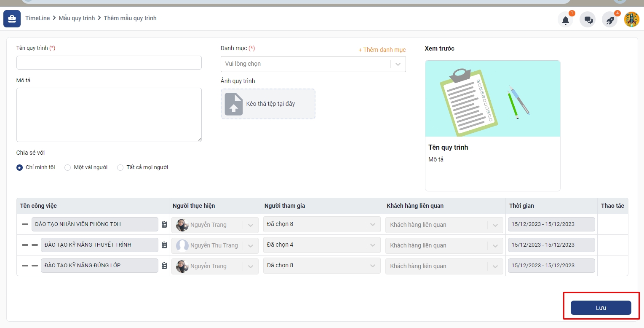Open the "Đã chọn 4" participants dropdown
The image size is (644, 328).
pos(321,245)
